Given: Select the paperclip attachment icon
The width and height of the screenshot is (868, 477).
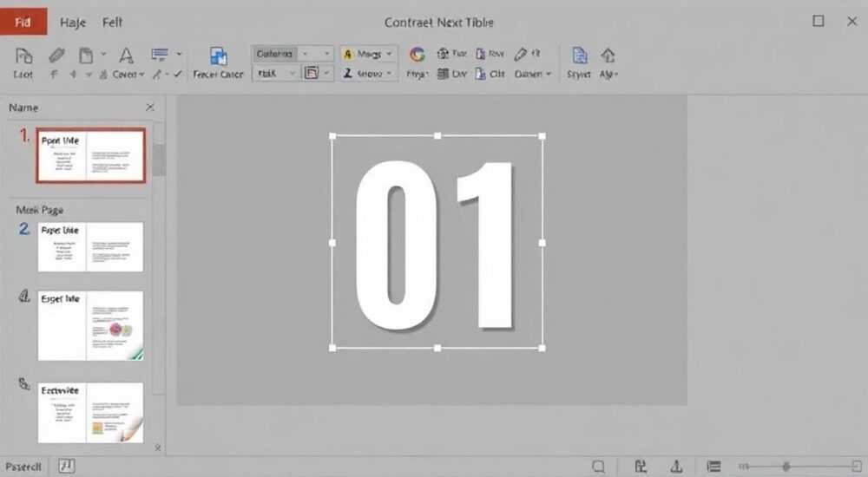Looking at the screenshot, I should tap(56, 55).
